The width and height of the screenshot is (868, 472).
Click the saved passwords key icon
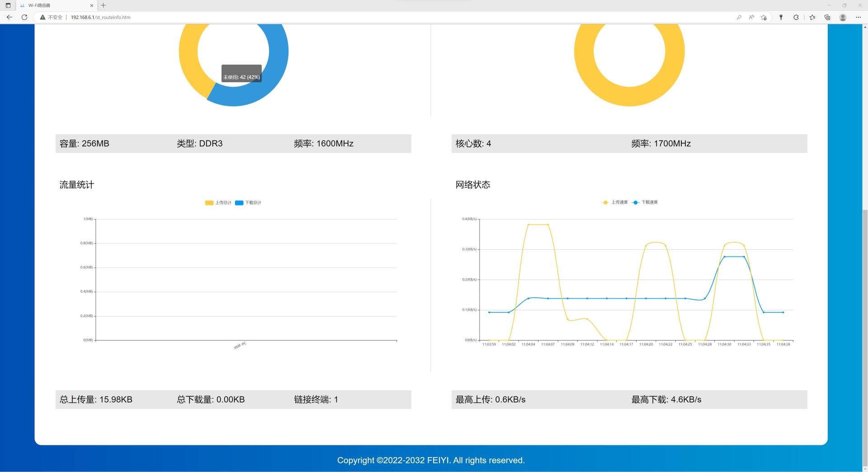(x=739, y=17)
